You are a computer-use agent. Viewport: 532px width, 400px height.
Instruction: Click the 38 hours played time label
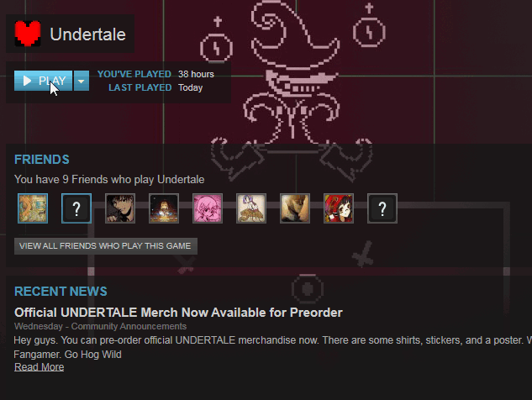point(196,74)
